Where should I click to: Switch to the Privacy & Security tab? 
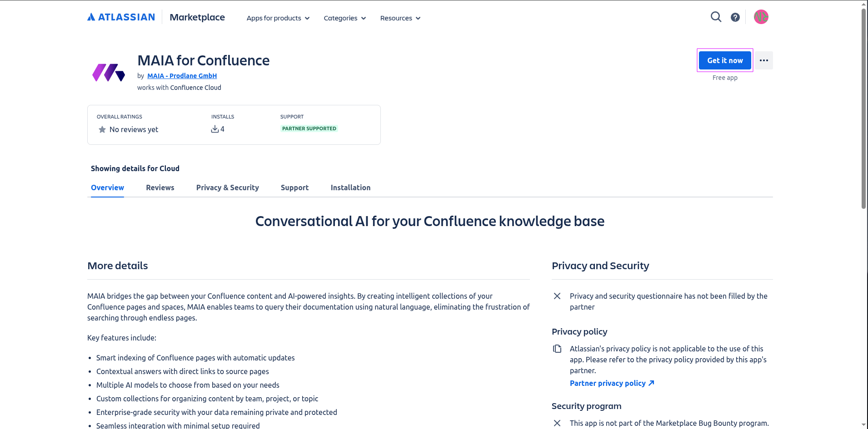click(228, 187)
